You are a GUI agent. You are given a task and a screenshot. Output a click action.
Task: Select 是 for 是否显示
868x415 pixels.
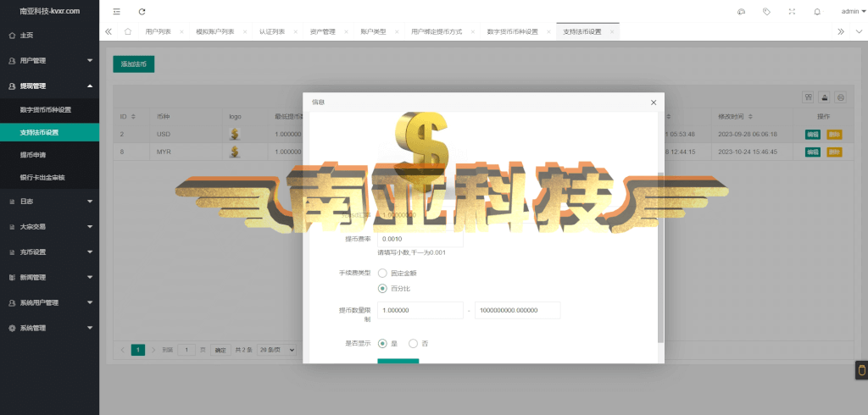coord(382,344)
